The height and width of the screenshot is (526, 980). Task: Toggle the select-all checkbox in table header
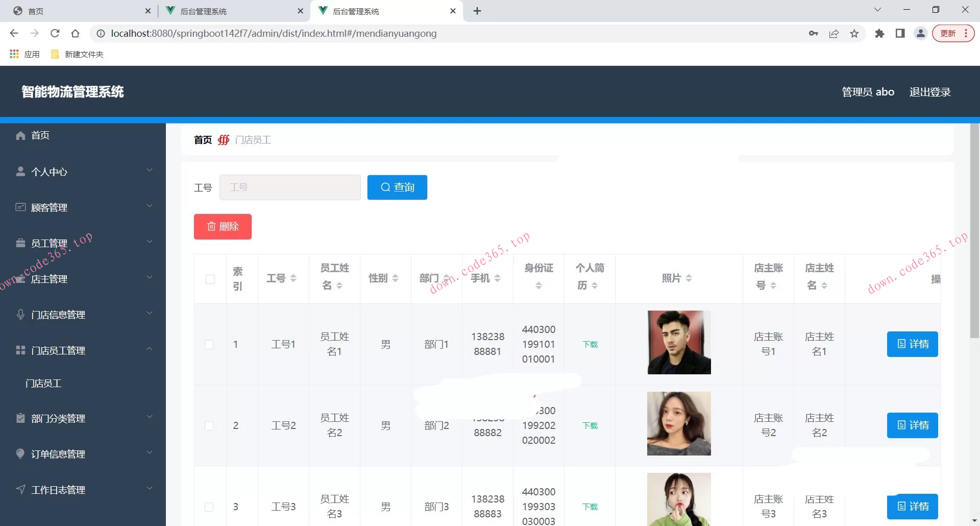click(210, 279)
